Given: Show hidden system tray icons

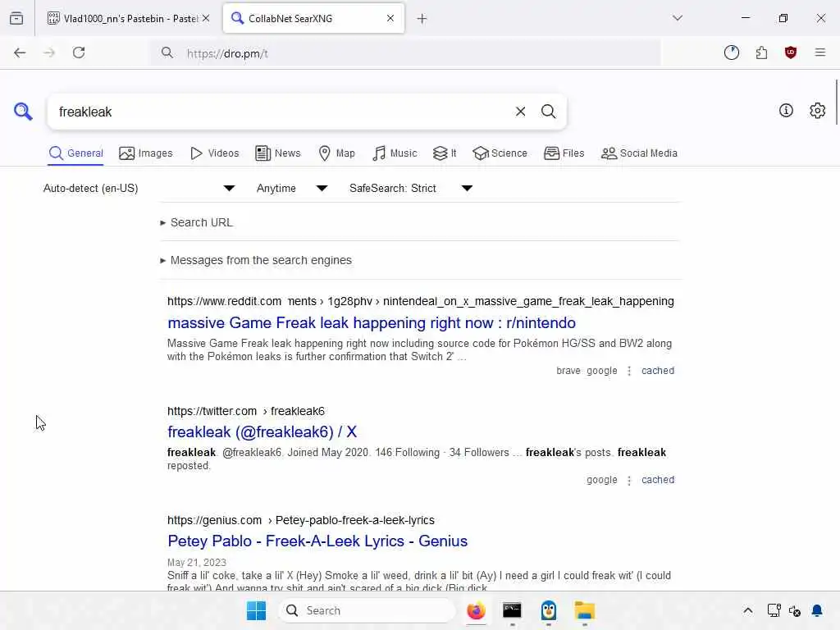Looking at the screenshot, I should click(x=748, y=610).
